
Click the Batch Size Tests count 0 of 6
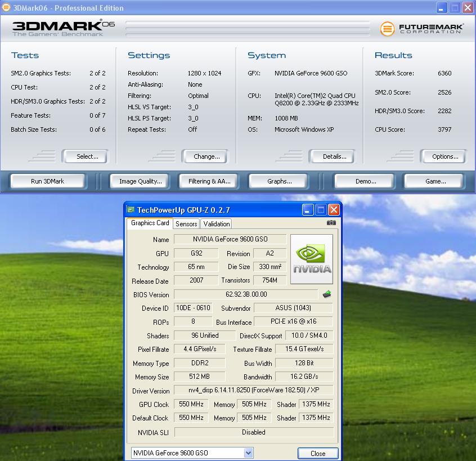tap(97, 129)
